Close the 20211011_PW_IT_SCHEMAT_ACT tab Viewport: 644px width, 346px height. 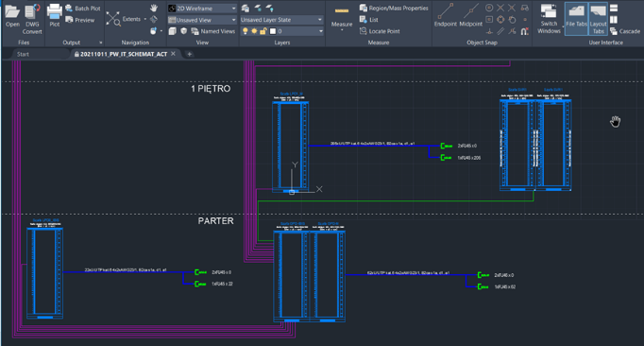[x=174, y=54]
